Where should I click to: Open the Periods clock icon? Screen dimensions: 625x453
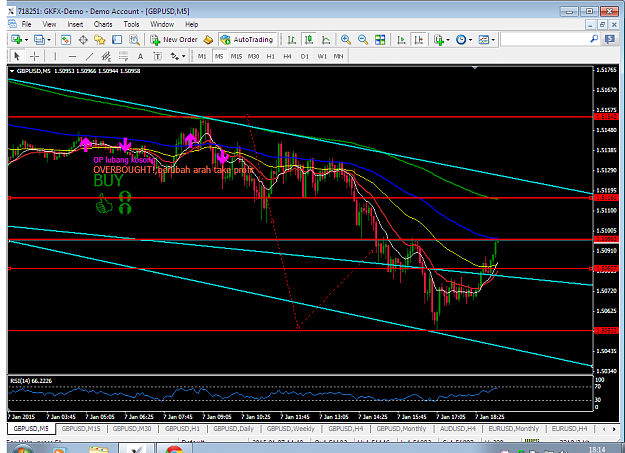coord(461,39)
